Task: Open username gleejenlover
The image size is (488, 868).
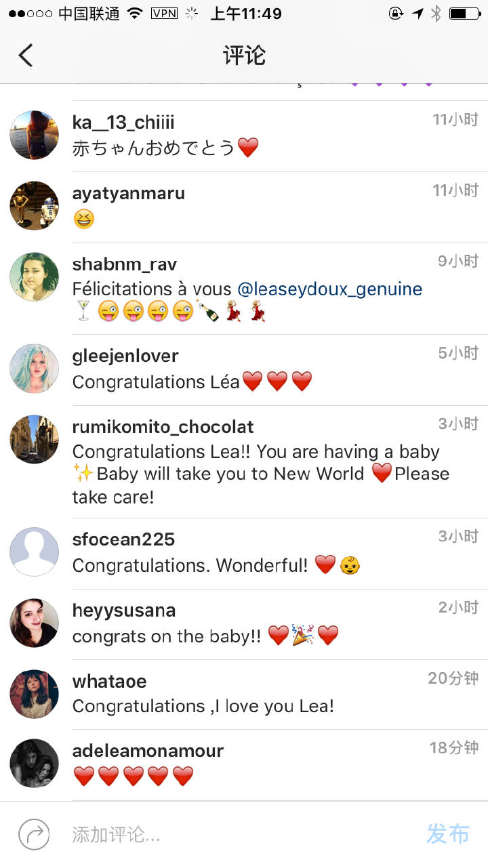Action: coord(125,356)
